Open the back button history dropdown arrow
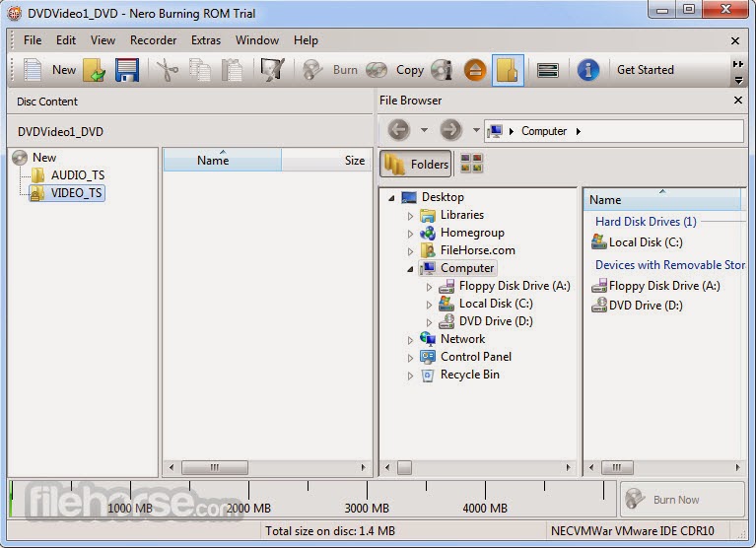This screenshot has height=548, width=756. [424, 130]
